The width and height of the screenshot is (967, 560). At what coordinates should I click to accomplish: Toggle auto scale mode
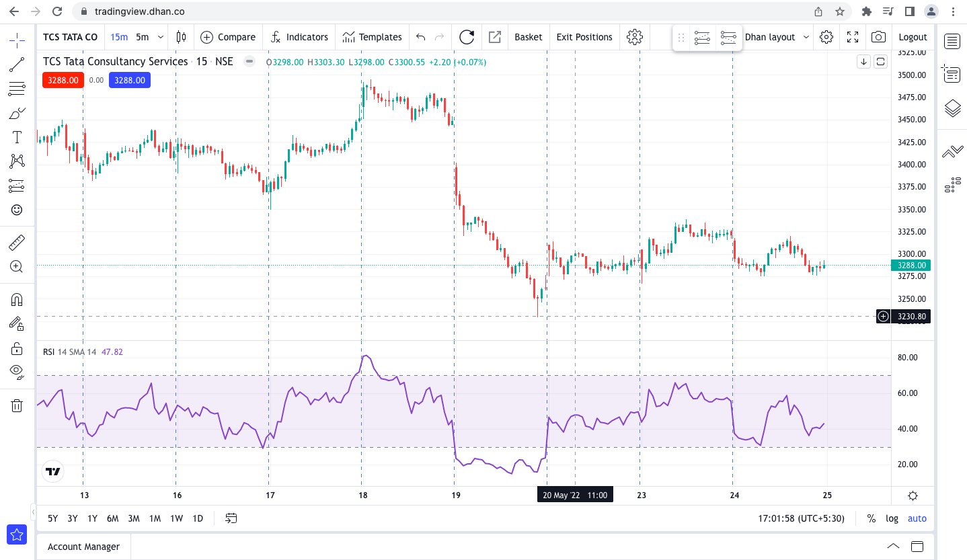[917, 518]
